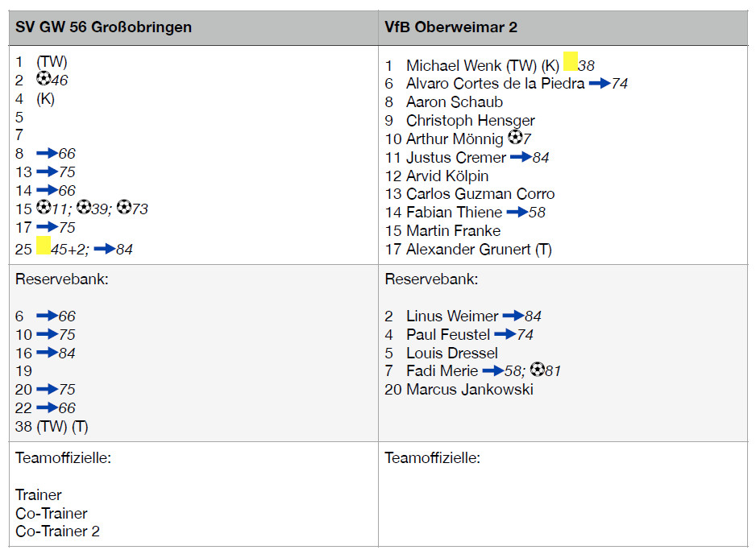Click the goal ball icon before minute 11
This screenshot has height=550, width=756.
[44, 209]
